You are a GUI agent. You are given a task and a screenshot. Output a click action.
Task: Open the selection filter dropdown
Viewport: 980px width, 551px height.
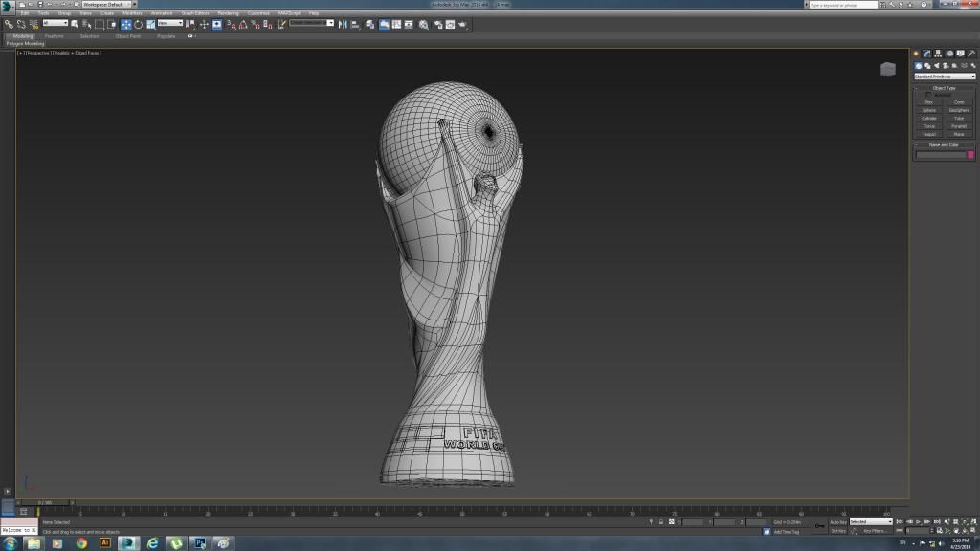[55, 23]
